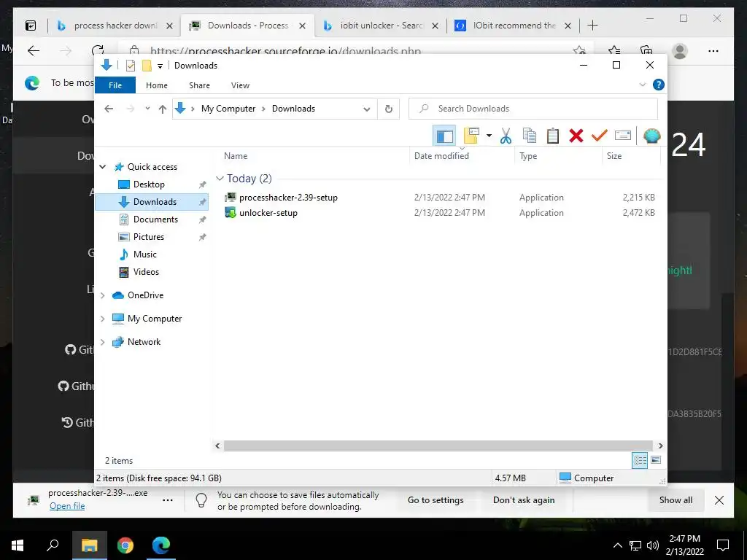Image resolution: width=747 pixels, height=560 pixels.
Task: Click Don't ask again button
Action: 524,500
